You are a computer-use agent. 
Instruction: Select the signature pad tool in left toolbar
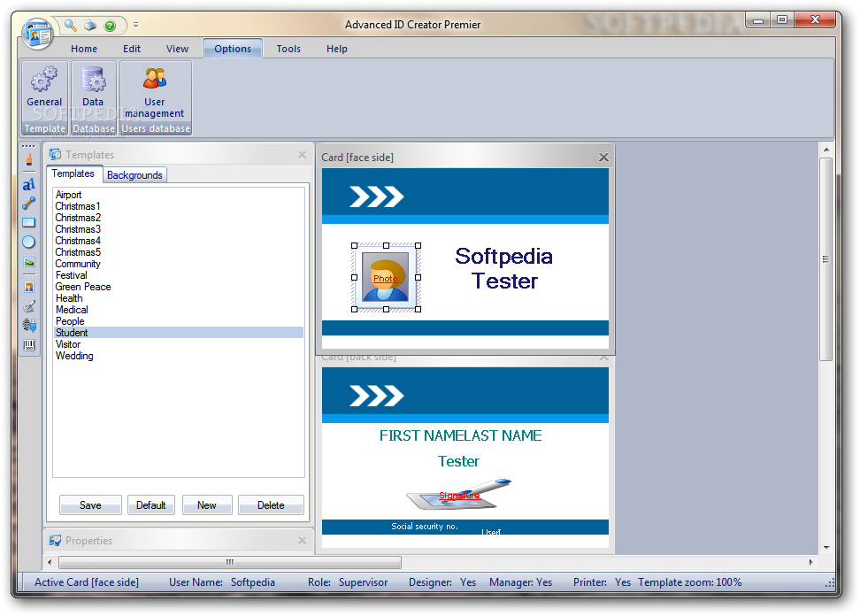click(x=29, y=306)
